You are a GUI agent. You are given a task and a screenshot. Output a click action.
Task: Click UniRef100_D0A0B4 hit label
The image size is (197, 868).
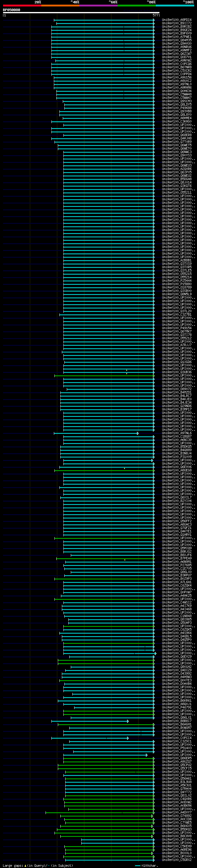(176, 684)
